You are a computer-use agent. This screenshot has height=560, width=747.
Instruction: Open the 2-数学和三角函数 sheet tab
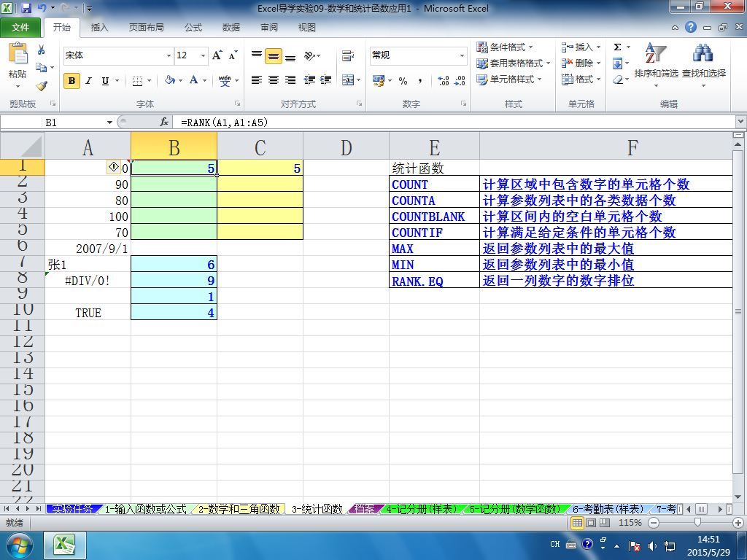(x=239, y=509)
